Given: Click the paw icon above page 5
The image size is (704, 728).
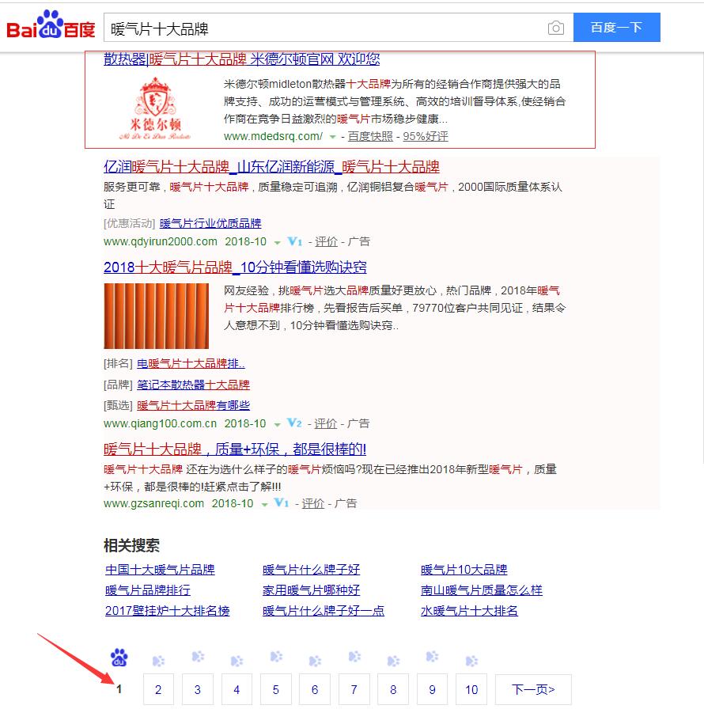Looking at the screenshot, I should (x=276, y=657).
